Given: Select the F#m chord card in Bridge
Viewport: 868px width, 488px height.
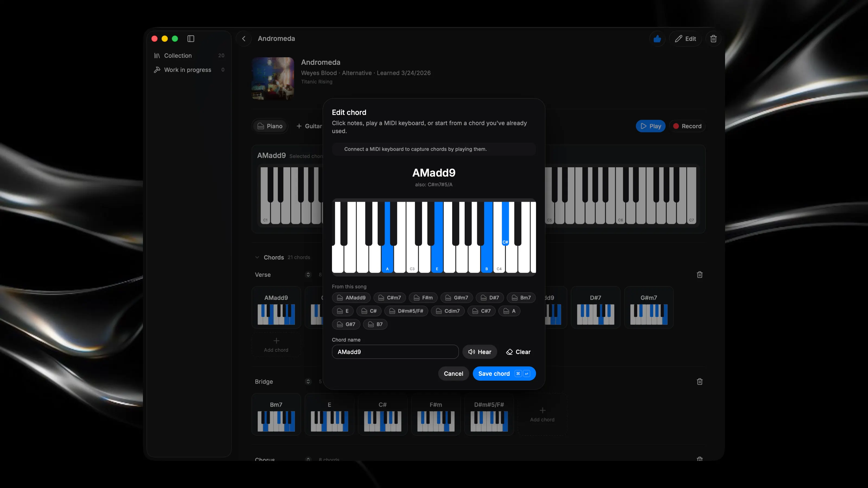Looking at the screenshot, I should pos(436,415).
